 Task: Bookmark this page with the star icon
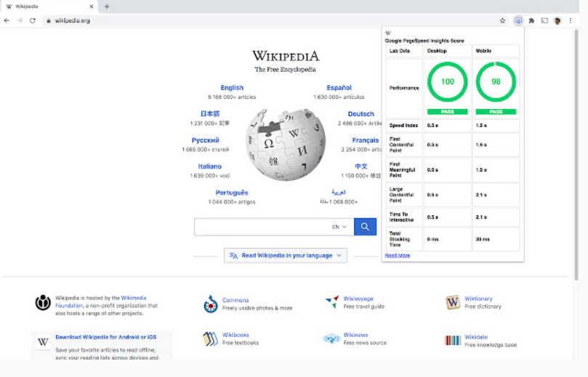coord(502,20)
